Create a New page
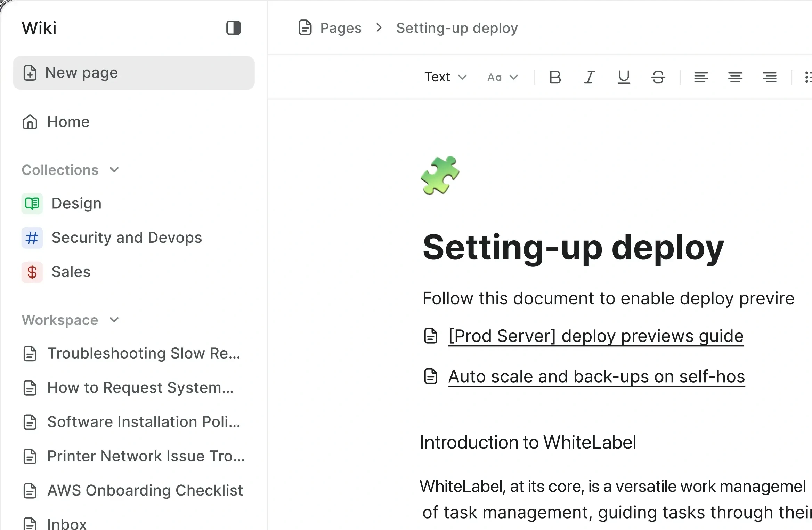The height and width of the screenshot is (530, 812). 134,73
